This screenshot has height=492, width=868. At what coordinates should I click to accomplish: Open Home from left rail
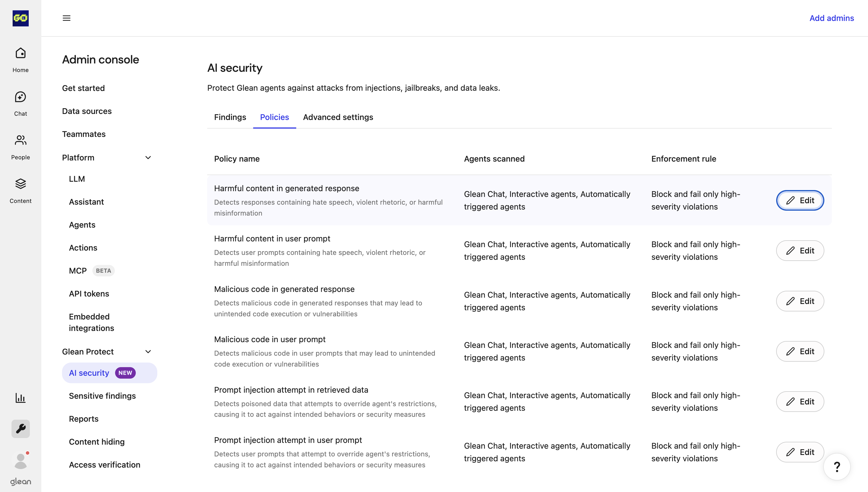pos(21,59)
